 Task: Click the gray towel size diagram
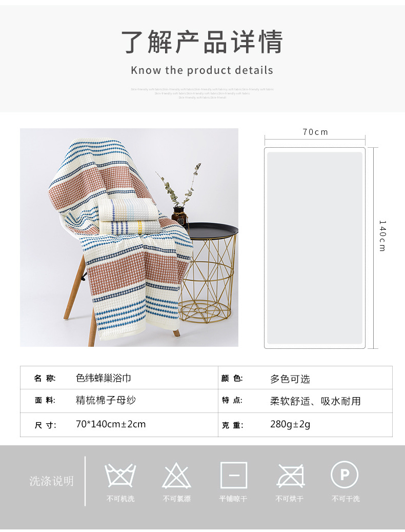coord(315,248)
